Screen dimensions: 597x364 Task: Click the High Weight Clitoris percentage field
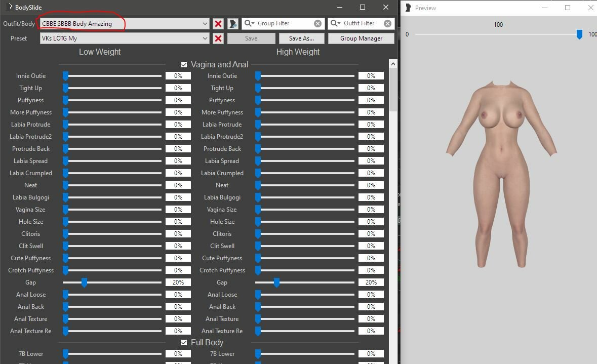371,234
